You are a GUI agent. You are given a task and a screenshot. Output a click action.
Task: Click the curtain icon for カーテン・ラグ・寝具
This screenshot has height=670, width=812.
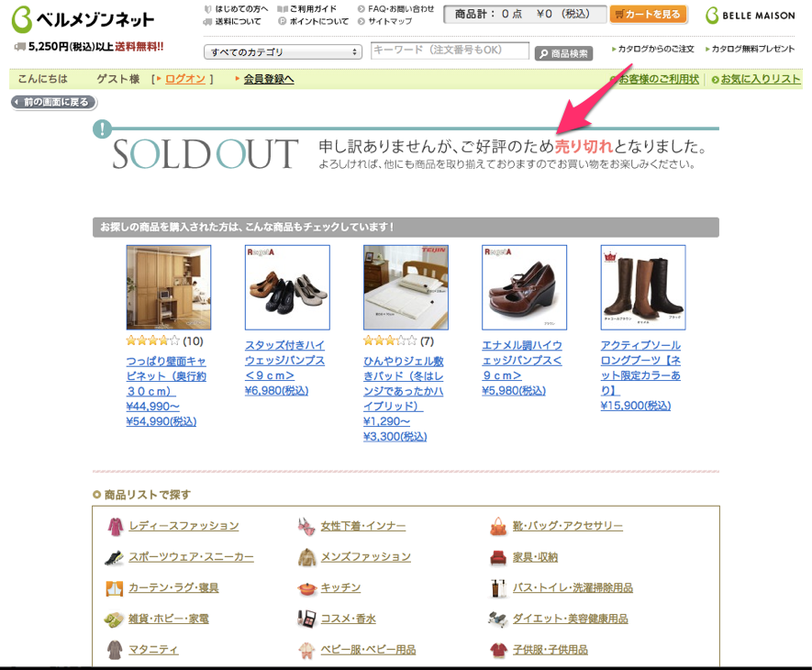[x=114, y=588]
